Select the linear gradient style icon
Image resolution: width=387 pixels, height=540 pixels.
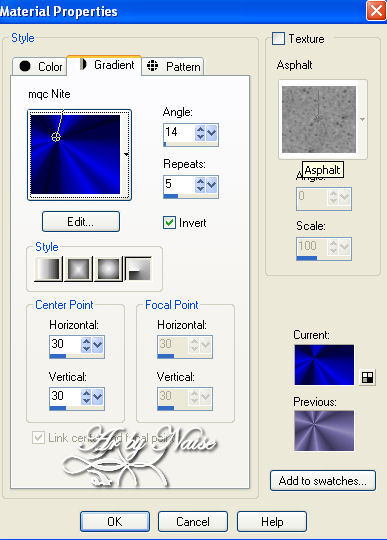pos(49,269)
